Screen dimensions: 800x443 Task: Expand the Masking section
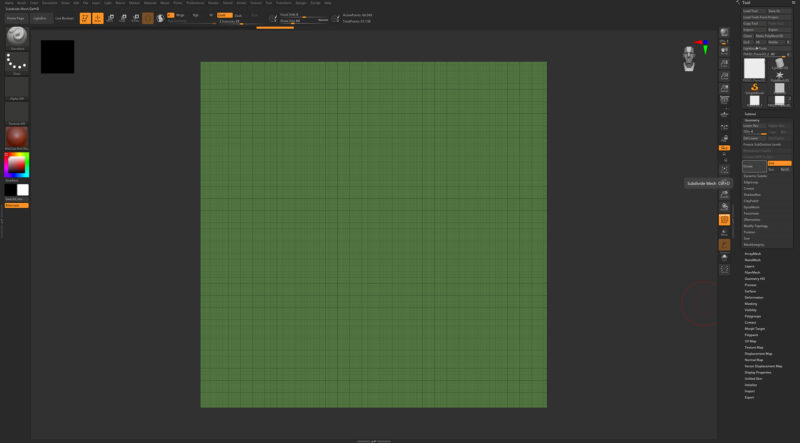coord(751,304)
